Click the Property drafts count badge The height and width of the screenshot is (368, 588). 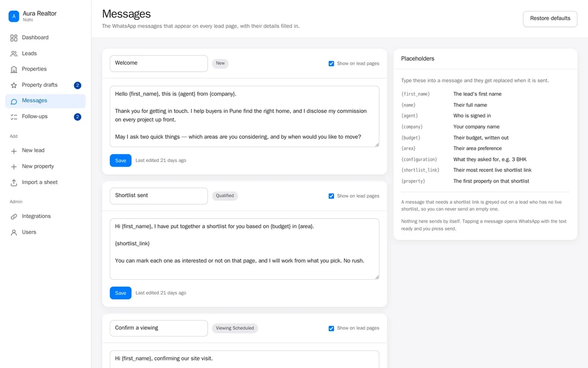pos(77,85)
